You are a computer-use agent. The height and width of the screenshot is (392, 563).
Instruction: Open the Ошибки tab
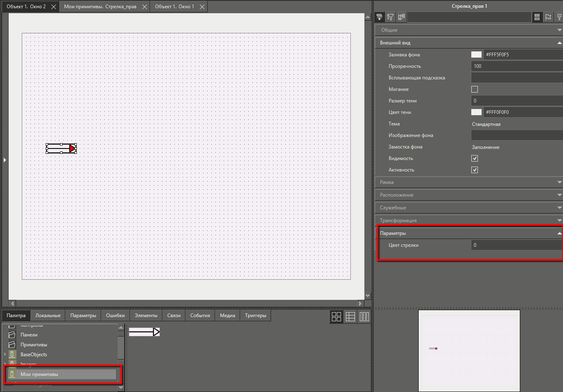click(x=115, y=315)
